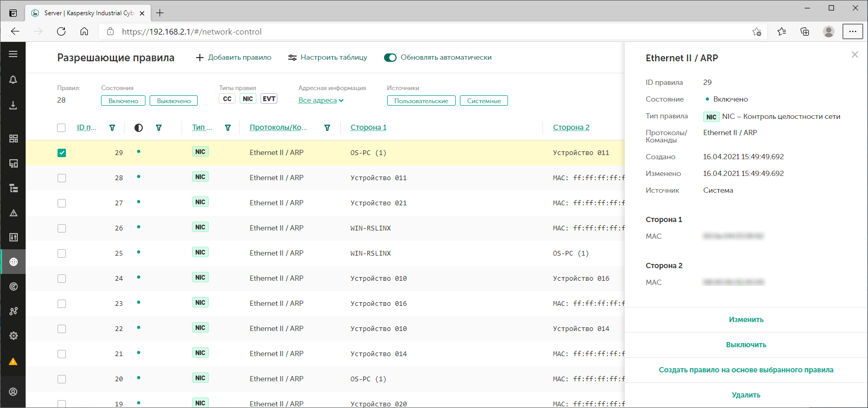The image size is (868, 408).
Task: Select the checkbox for rule 26
Action: click(x=62, y=228)
